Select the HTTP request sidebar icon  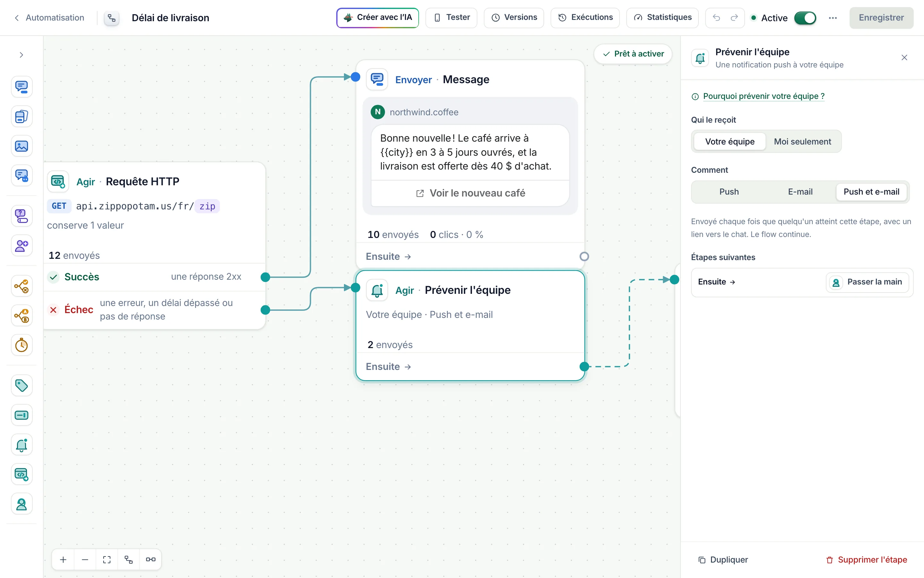pos(22,474)
